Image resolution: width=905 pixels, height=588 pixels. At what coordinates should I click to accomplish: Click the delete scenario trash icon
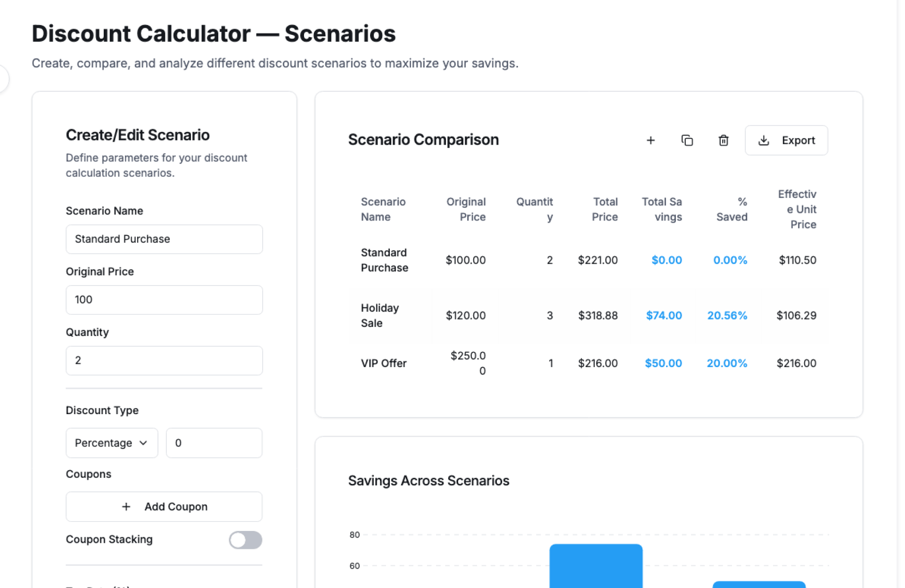(723, 140)
